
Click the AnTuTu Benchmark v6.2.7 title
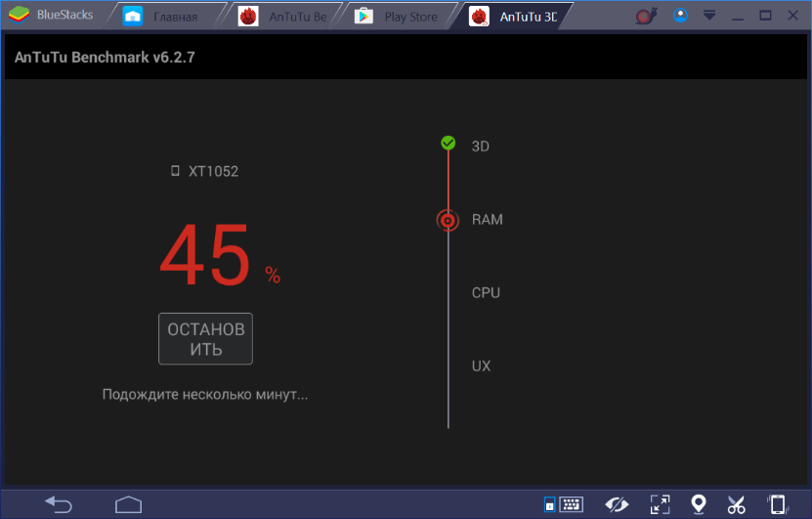point(105,57)
